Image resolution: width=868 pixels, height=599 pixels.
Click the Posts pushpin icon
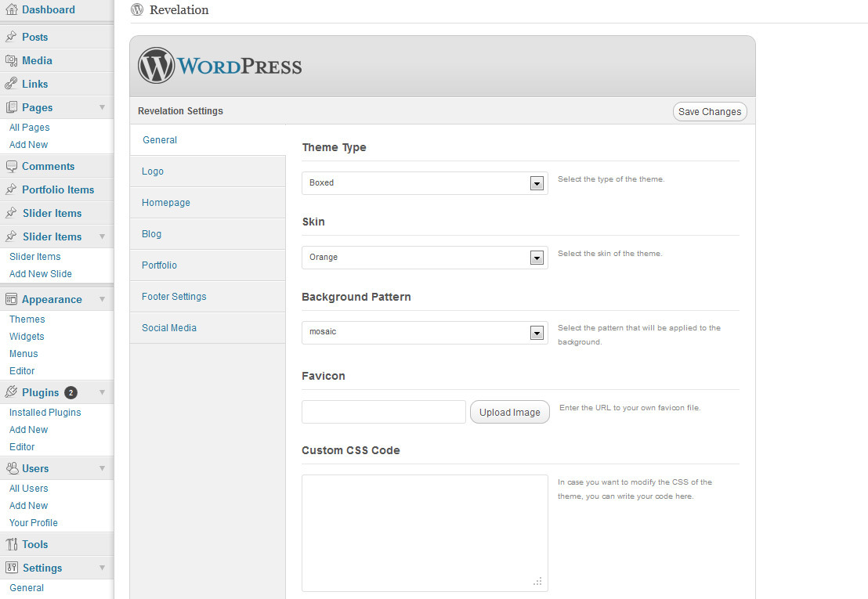(x=11, y=37)
